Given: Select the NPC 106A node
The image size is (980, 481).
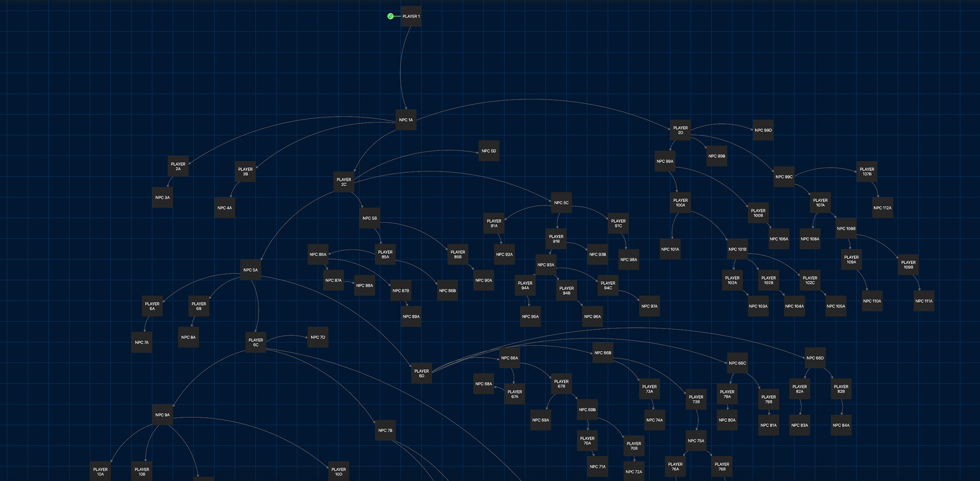Looking at the screenshot, I should point(779,239).
